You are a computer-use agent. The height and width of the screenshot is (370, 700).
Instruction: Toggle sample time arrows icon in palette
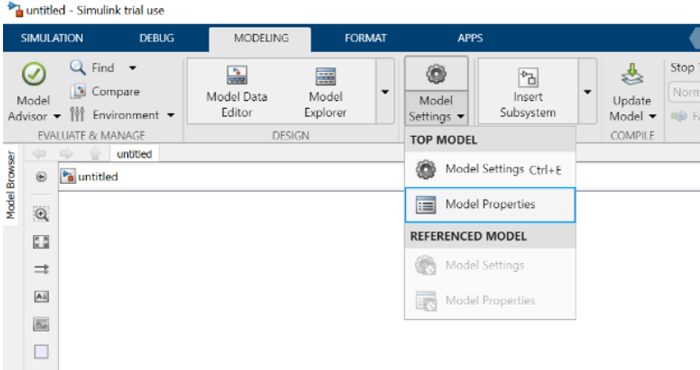coord(41,269)
